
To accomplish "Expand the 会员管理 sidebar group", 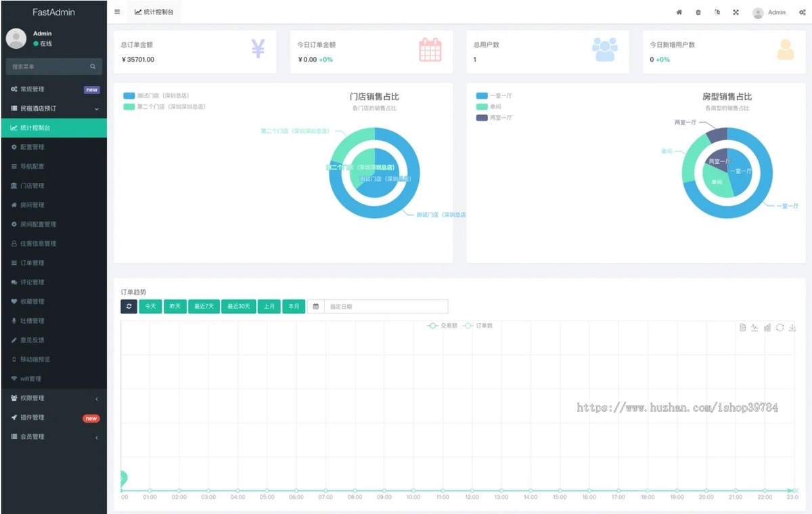I will 53,437.
